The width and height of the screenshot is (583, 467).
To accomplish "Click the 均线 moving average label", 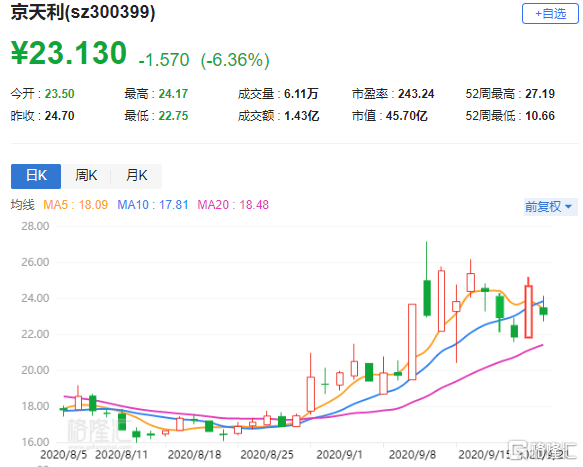I will 22,205.
